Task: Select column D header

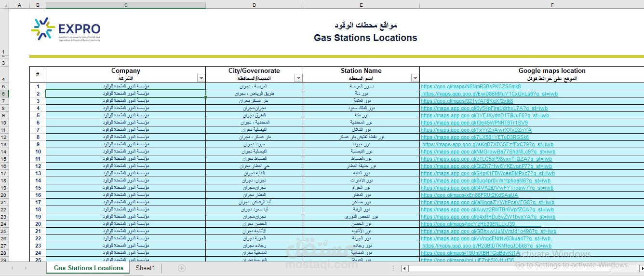Action: pos(254,5)
